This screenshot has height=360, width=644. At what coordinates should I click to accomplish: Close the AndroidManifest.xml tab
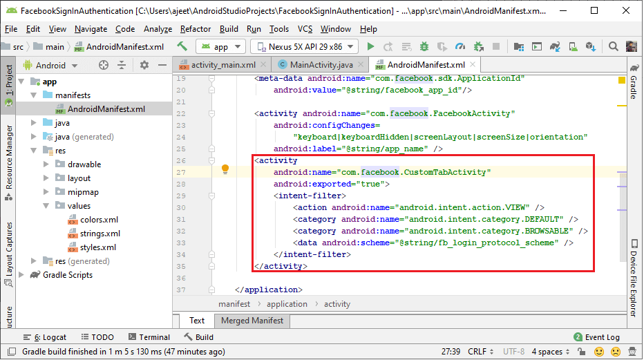coord(473,64)
